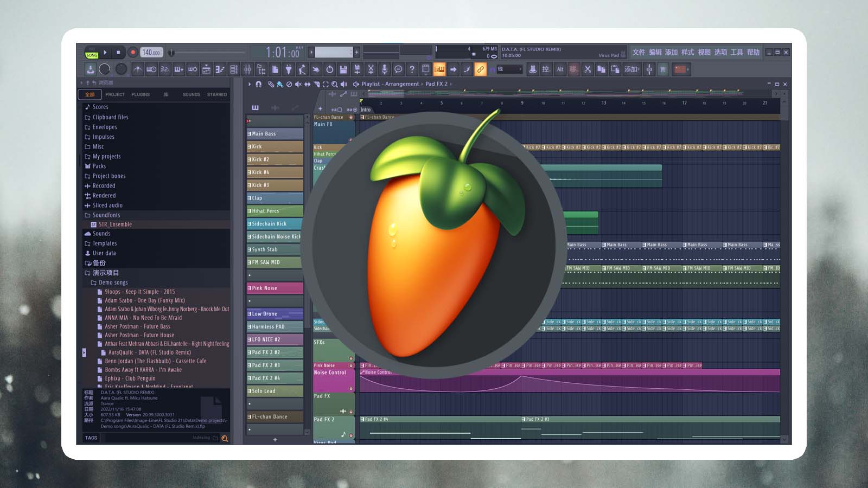Click the 控 toolbar button
Screen dimensions: 868x488
[546, 69]
